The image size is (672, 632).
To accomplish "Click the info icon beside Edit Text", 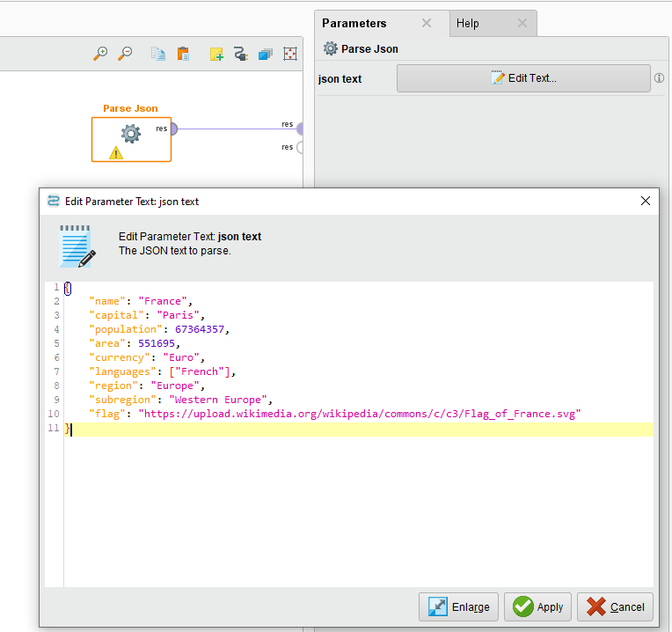I will 659,78.
